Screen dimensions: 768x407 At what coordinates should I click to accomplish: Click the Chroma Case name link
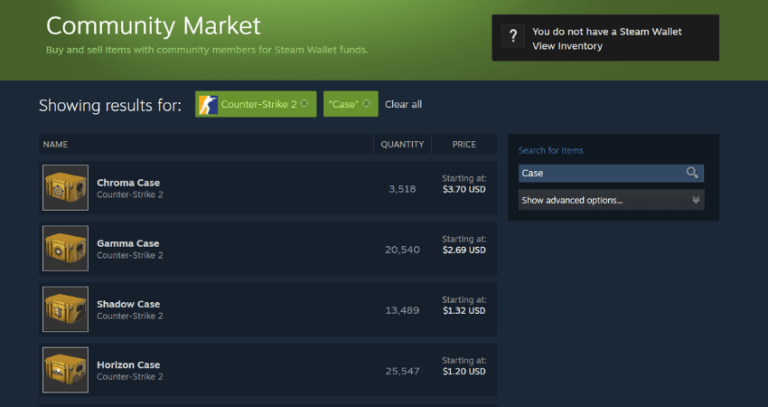coord(128,183)
